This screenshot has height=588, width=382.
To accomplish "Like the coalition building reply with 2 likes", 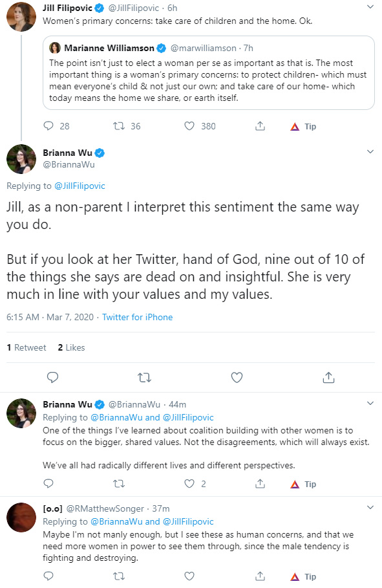I will 189,484.
